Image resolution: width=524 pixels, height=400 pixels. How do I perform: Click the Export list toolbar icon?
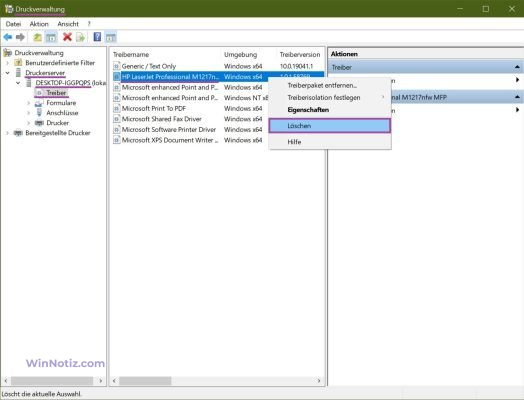point(81,37)
